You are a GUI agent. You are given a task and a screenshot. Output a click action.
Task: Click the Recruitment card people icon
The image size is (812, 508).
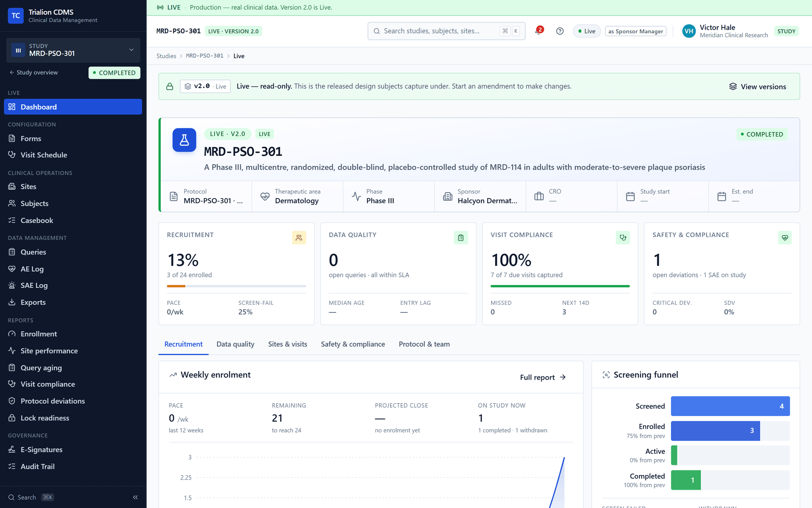[x=299, y=237]
